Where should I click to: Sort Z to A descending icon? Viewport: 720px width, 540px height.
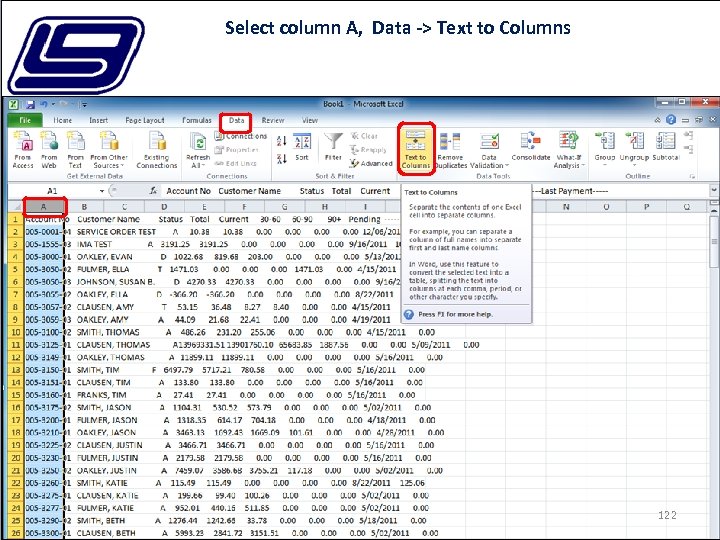pyautogui.click(x=282, y=159)
